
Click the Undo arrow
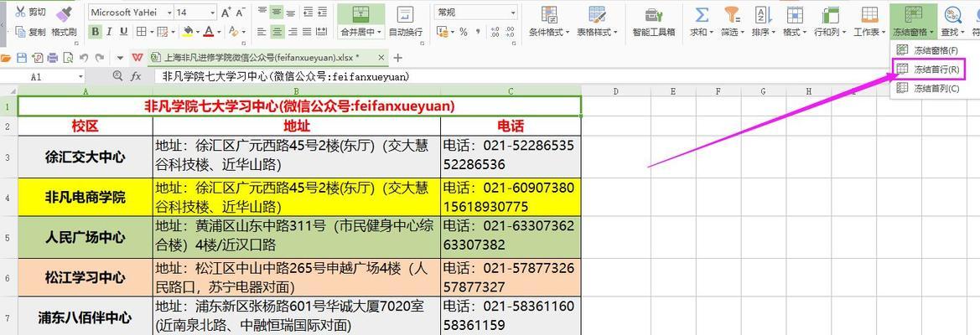(84, 58)
